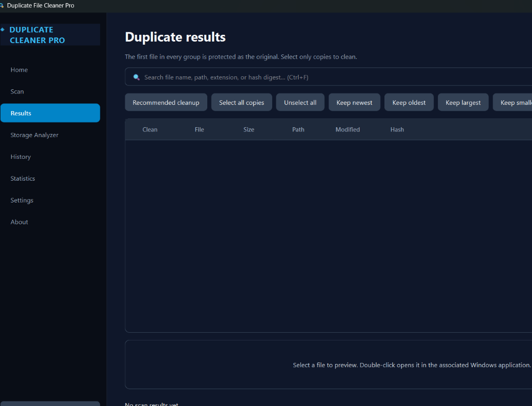Open the Home page
The width and height of the screenshot is (532, 406).
point(50,70)
